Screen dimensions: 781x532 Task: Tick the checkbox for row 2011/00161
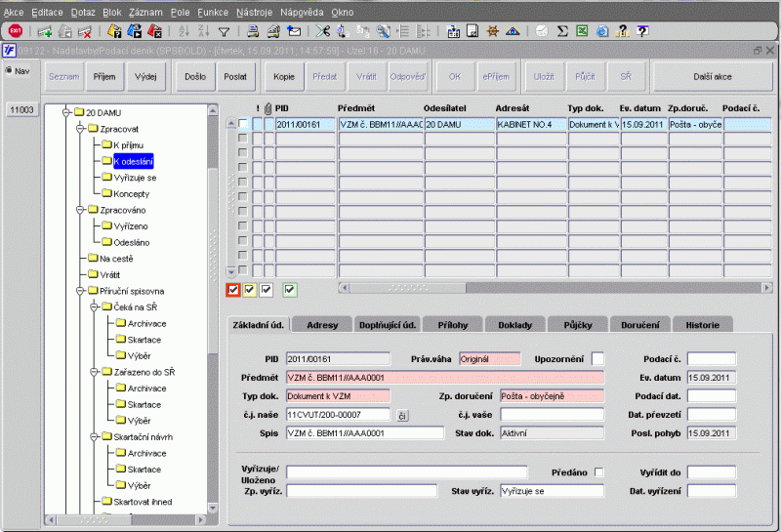point(243,124)
